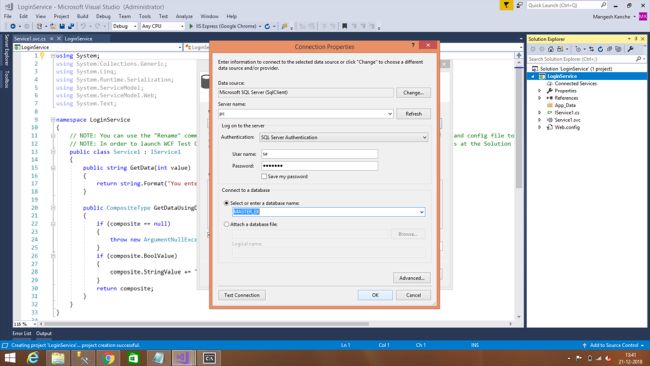Click the Refresh server list button
This screenshot has width=650, height=366.
[x=413, y=114]
